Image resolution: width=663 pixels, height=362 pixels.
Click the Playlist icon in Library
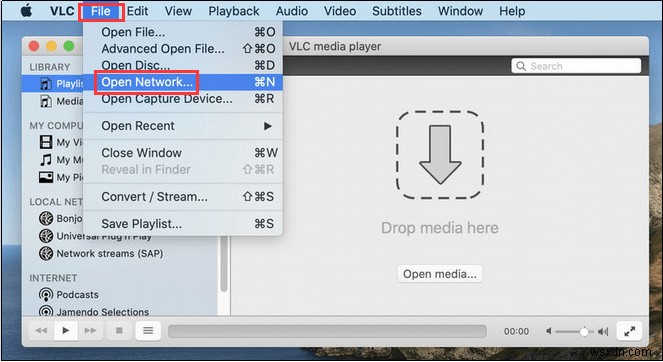coord(46,84)
